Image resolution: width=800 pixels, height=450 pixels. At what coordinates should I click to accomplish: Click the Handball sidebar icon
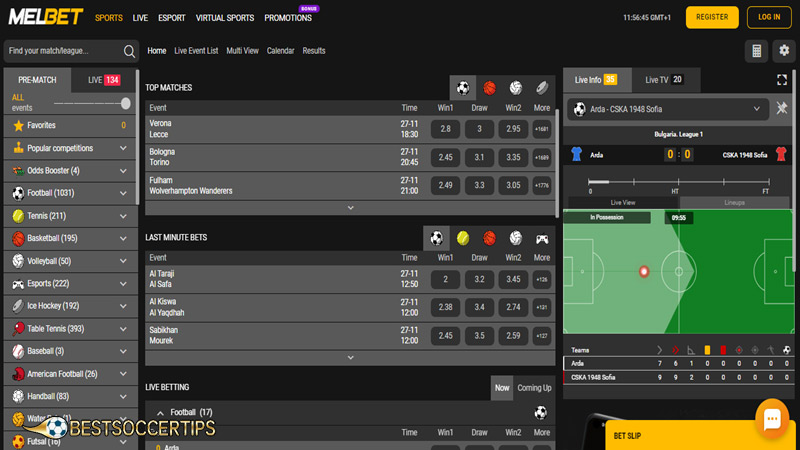(x=18, y=396)
